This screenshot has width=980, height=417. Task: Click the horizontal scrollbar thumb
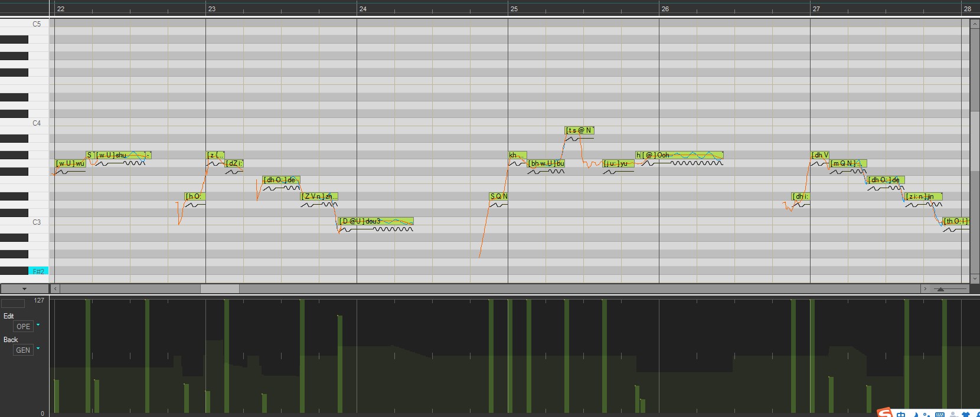tap(220, 288)
